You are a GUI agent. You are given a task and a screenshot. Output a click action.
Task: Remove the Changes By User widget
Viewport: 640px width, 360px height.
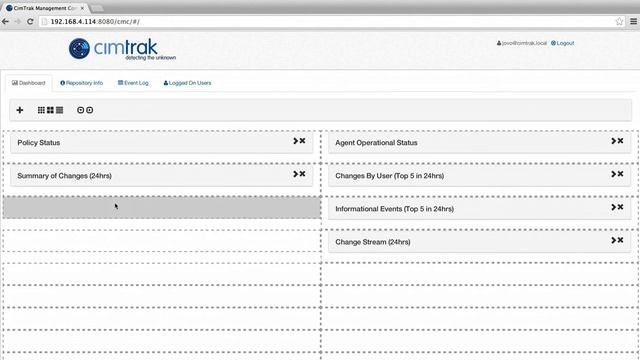click(620, 174)
